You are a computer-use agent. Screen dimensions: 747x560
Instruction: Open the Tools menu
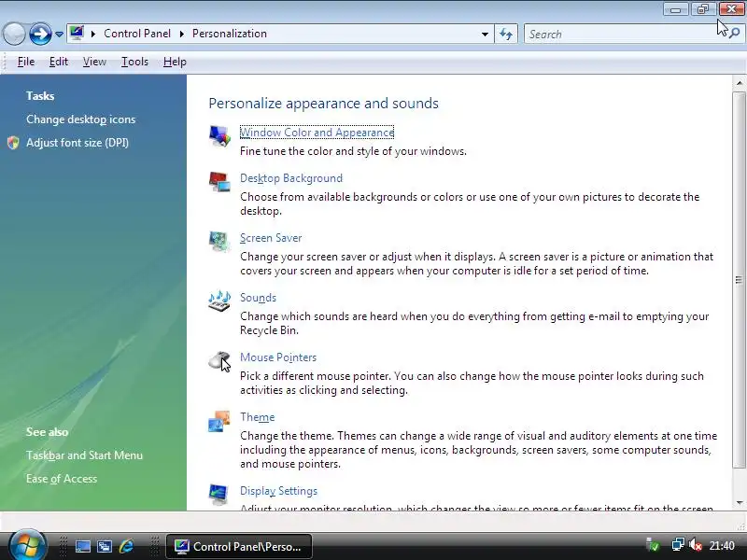[x=134, y=62]
